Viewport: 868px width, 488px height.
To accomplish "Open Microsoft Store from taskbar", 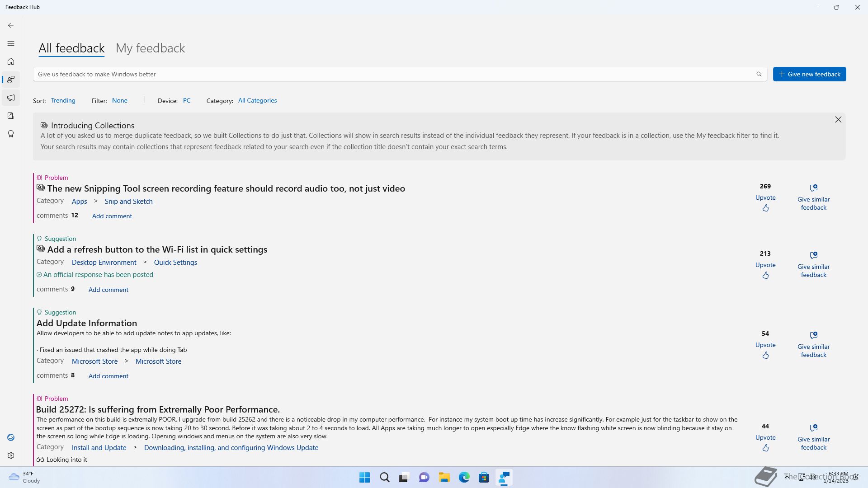I will pyautogui.click(x=484, y=478).
